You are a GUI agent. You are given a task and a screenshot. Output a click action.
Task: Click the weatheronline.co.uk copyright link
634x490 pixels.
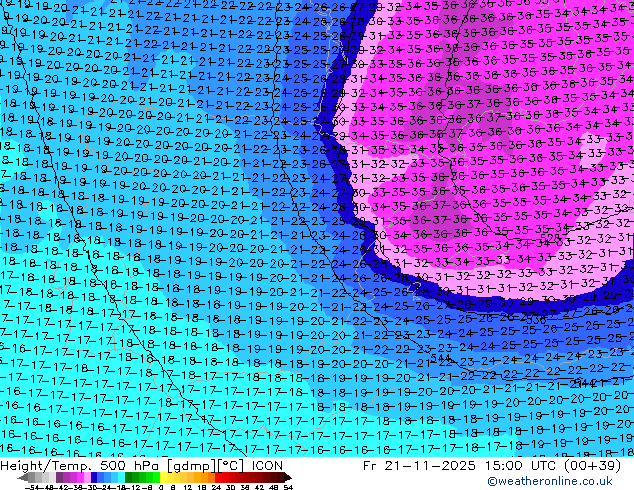550,481
